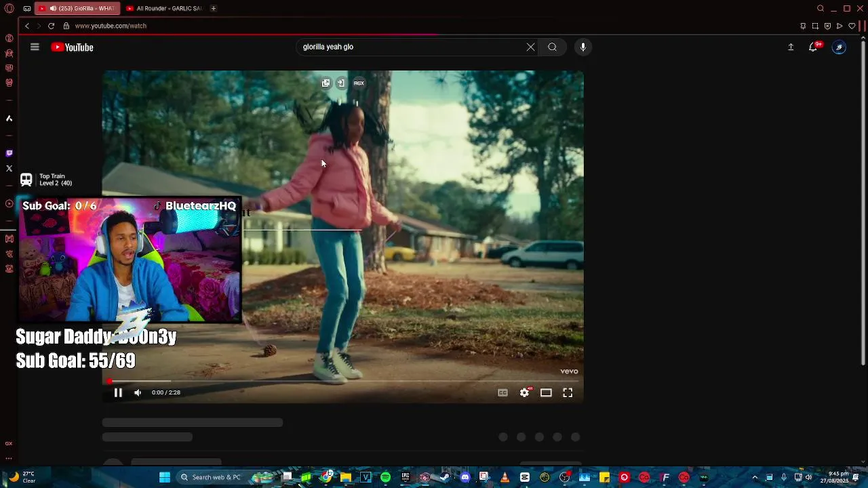Open weather widget 27°C Clear
868x488 pixels.
click(x=22, y=477)
